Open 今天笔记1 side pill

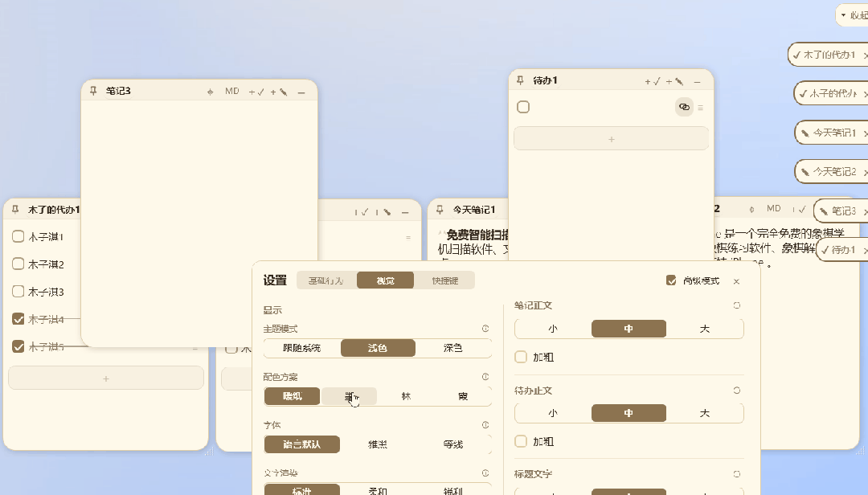tap(832, 133)
